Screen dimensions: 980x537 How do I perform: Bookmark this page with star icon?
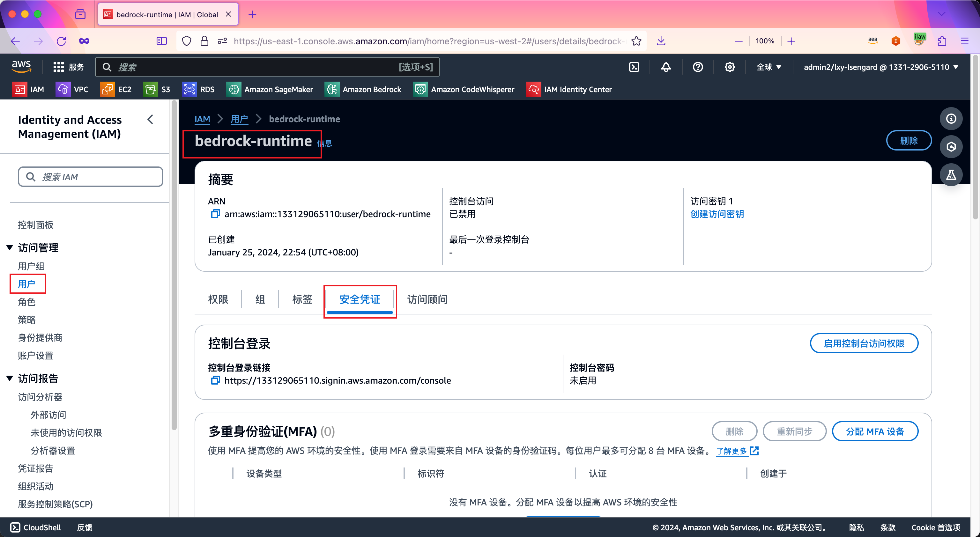[x=636, y=41]
